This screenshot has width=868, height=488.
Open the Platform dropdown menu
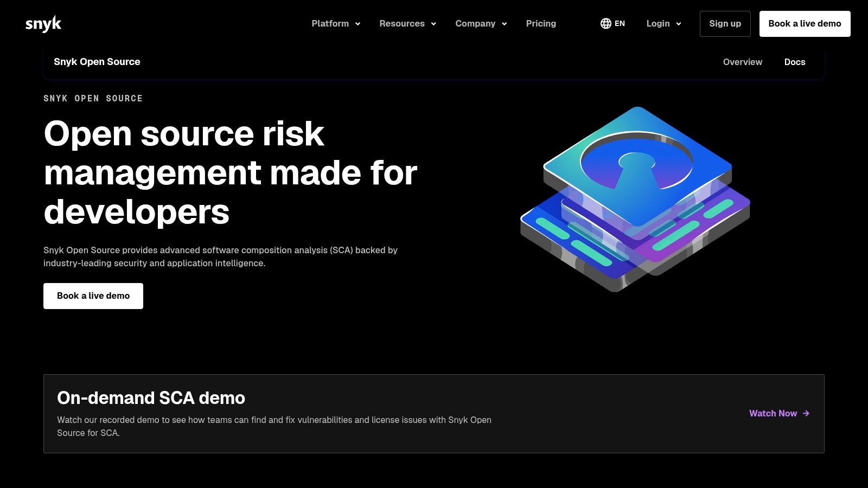point(336,23)
